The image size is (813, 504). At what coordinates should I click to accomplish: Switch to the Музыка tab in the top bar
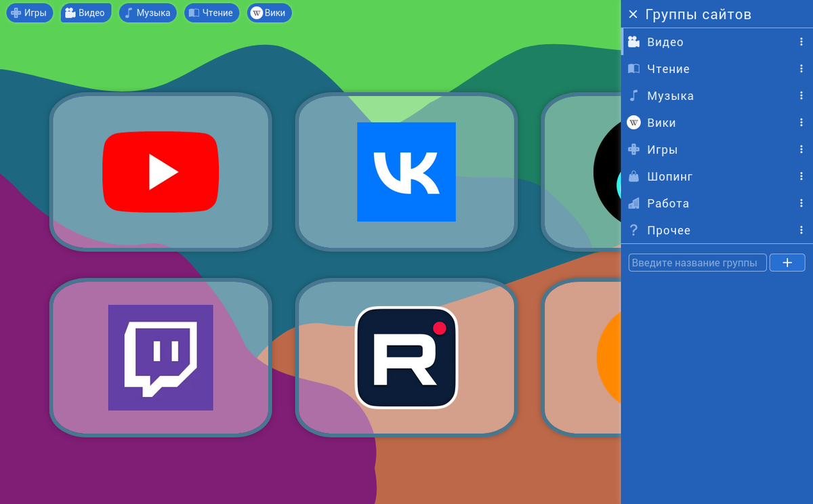(148, 13)
